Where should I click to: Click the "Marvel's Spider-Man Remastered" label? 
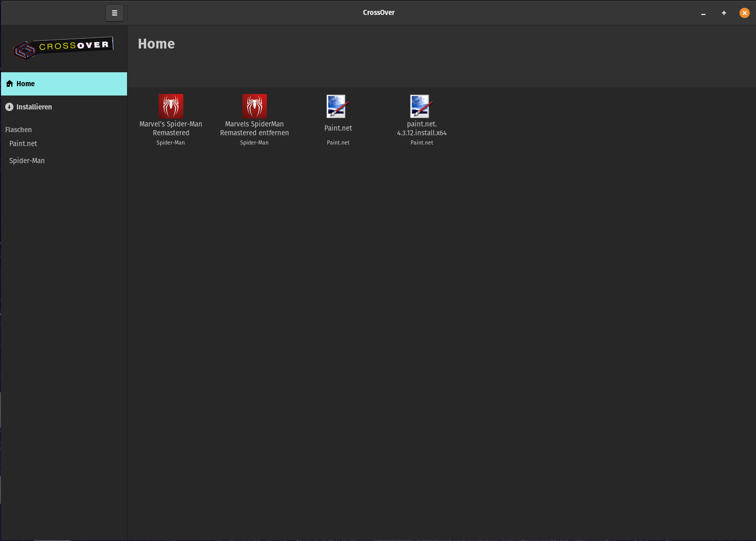pos(171,129)
